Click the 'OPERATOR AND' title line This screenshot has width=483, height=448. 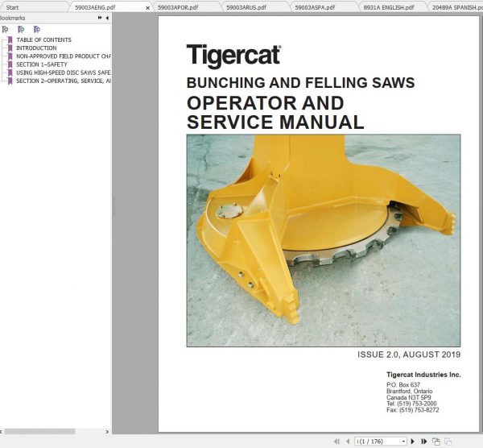click(x=265, y=103)
